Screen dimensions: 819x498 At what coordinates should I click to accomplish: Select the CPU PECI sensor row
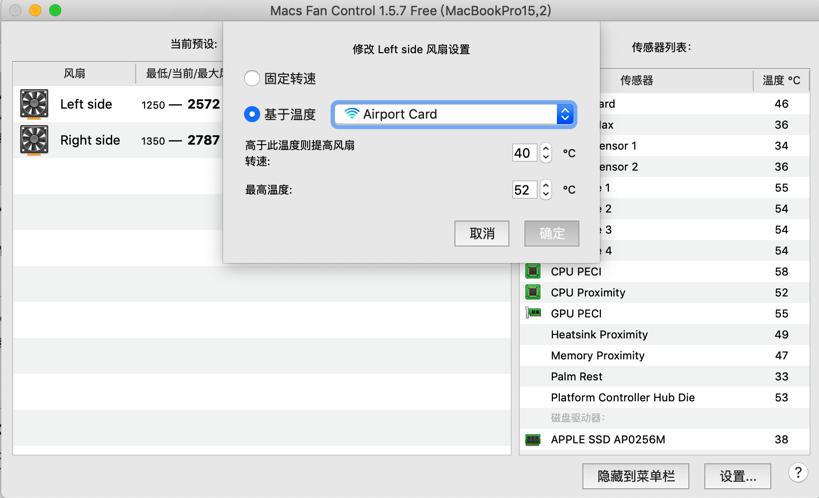[664, 271]
